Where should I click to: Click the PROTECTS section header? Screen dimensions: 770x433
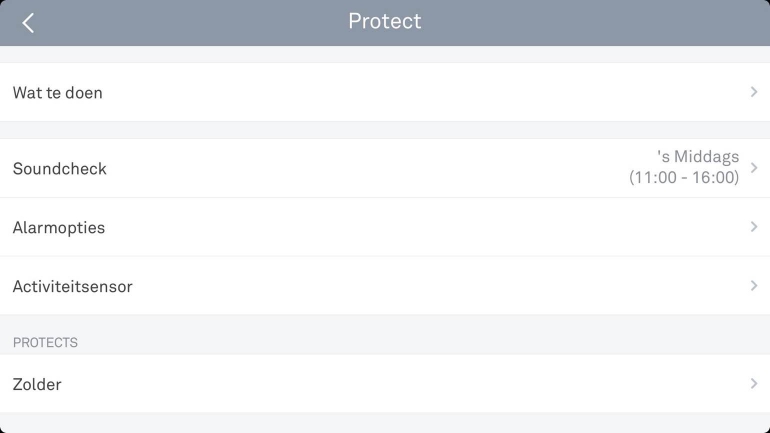[45, 343]
